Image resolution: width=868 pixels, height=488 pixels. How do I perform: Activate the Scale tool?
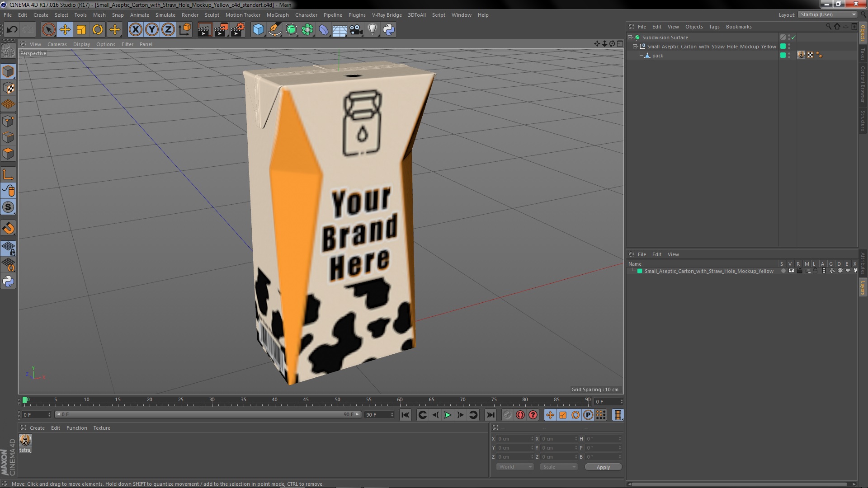(81, 30)
